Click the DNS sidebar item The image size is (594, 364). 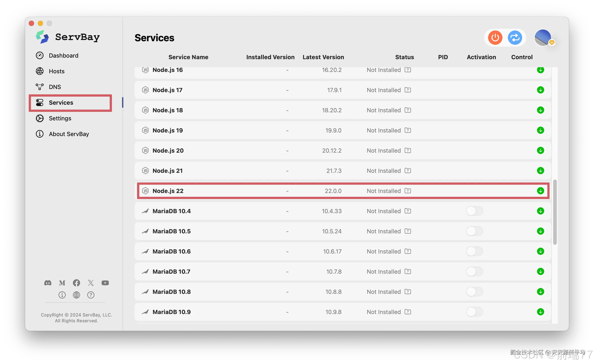(x=55, y=87)
